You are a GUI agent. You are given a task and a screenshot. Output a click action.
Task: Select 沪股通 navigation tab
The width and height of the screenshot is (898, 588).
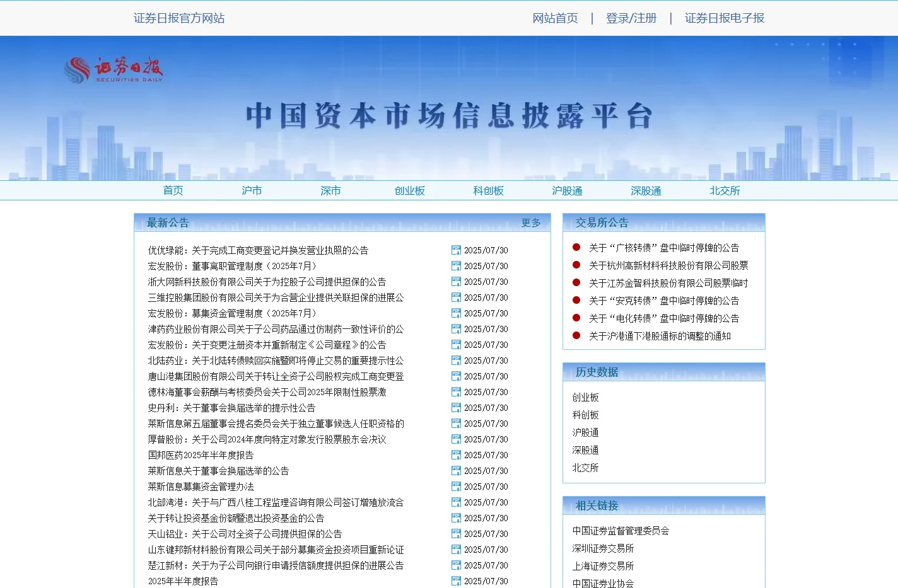[x=567, y=190]
